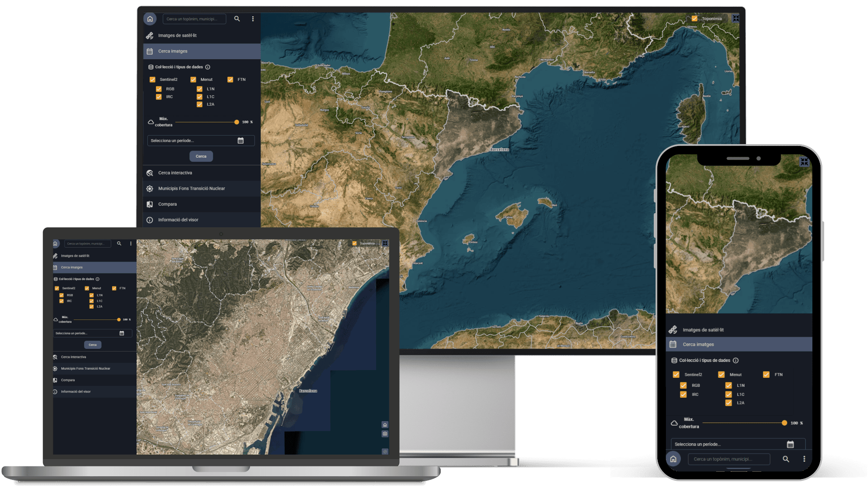Click the calendar icon in the phone's period field
The height and width of the screenshot is (488, 868).
(790, 445)
